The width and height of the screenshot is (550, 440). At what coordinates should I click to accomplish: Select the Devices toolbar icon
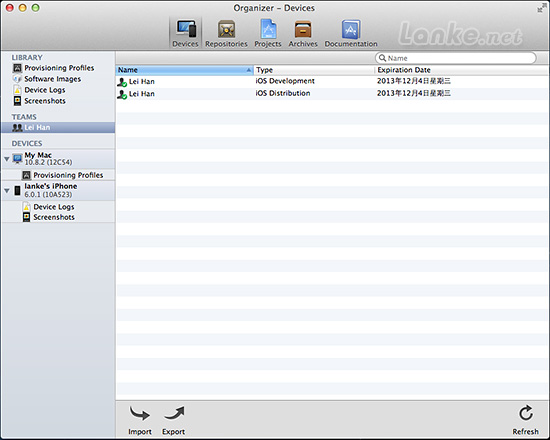pos(186,29)
